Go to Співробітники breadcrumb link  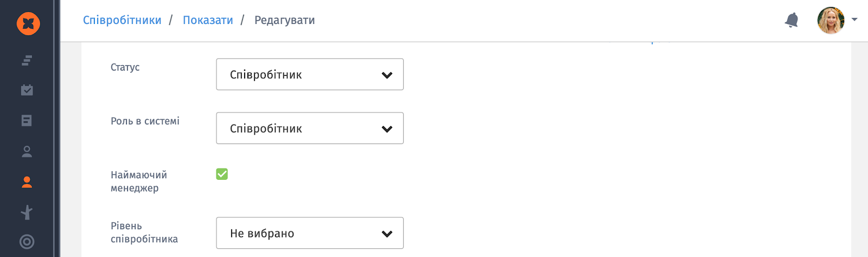tap(122, 20)
